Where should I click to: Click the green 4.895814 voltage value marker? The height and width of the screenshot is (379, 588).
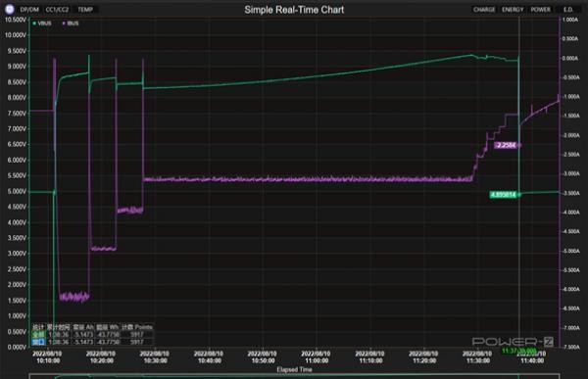pyautogui.click(x=504, y=195)
